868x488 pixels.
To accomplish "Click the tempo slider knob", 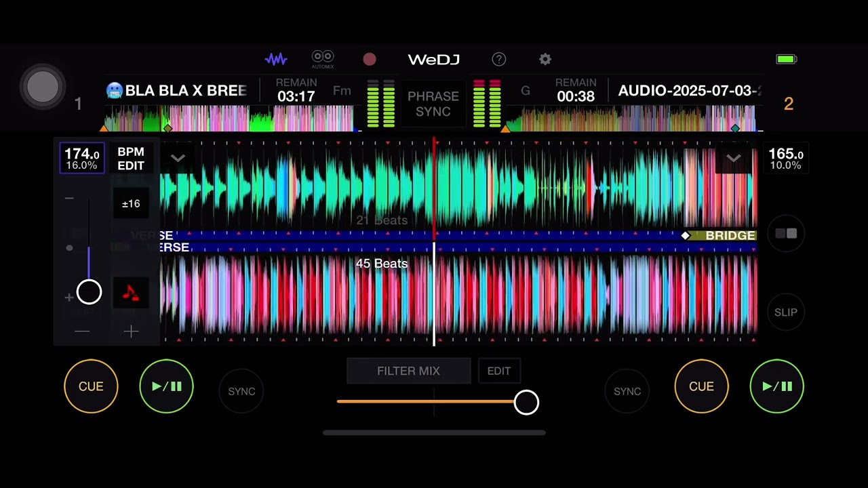I will (89, 292).
